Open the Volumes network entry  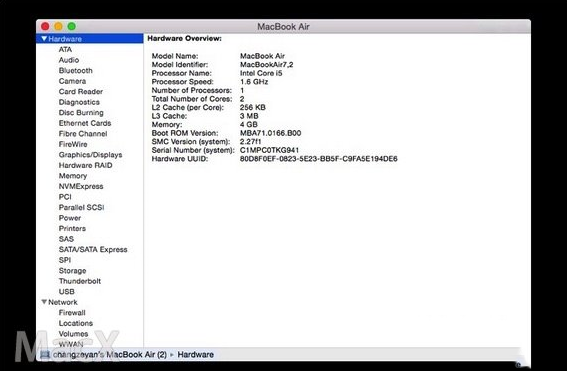point(73,334)
